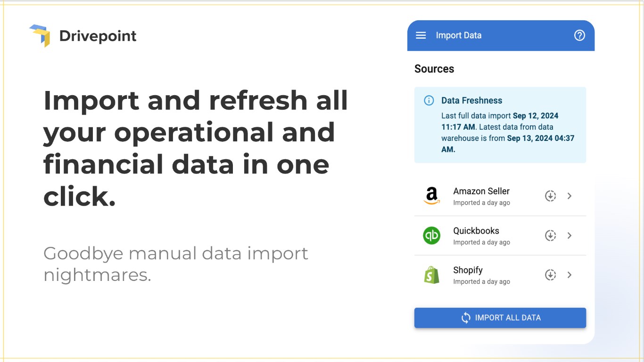Expand the Shopify chevron arrow

pos(570,275)
